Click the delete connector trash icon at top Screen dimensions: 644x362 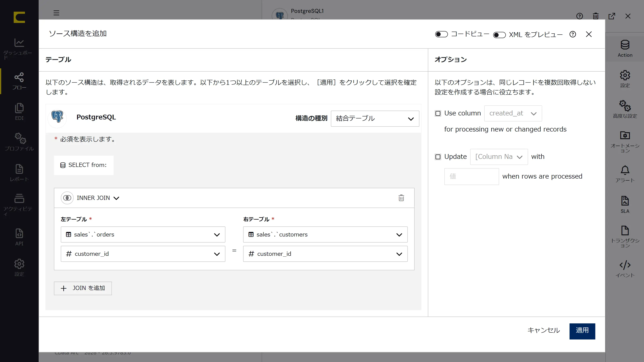[x=595, y=16]
